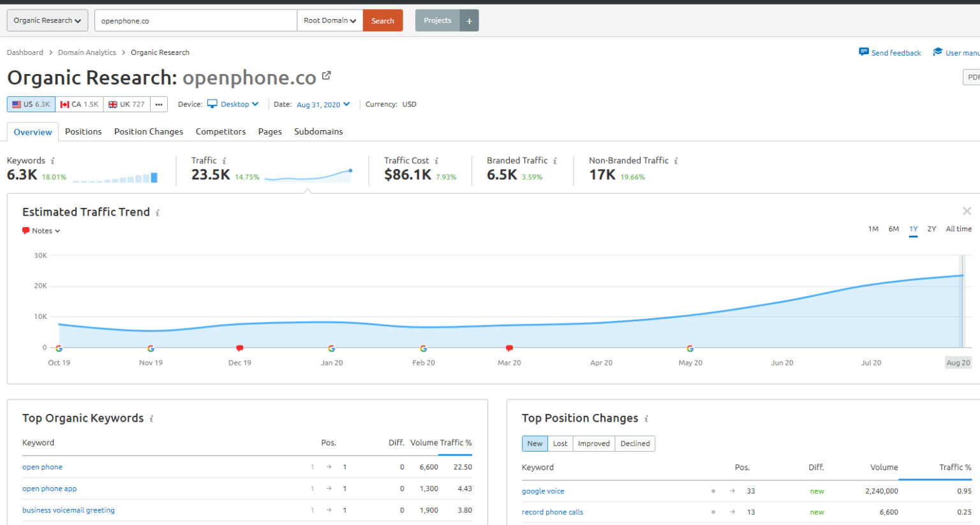The height and width of the screenshot is (525, 980).
Task: Click the info icon beside Keywords
Action: (x=53, y=161)
